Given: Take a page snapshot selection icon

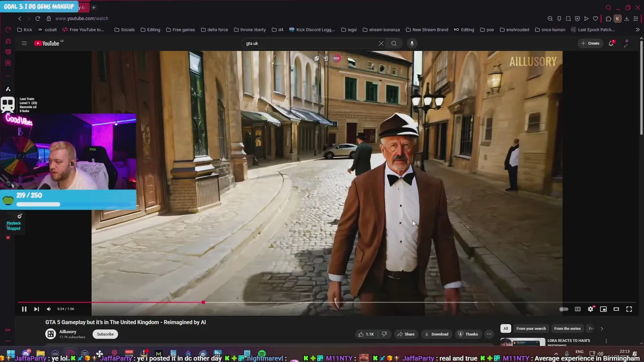Looking at the screenshot, I should [x=568, y=19].
